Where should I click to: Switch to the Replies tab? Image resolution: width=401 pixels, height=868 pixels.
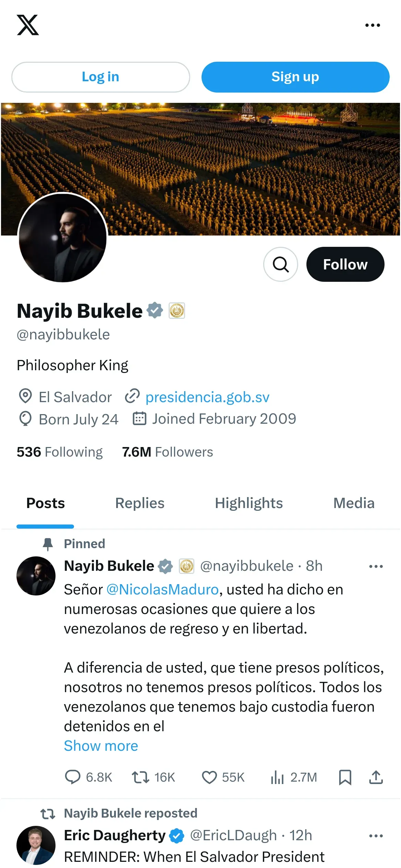point(139,503)
